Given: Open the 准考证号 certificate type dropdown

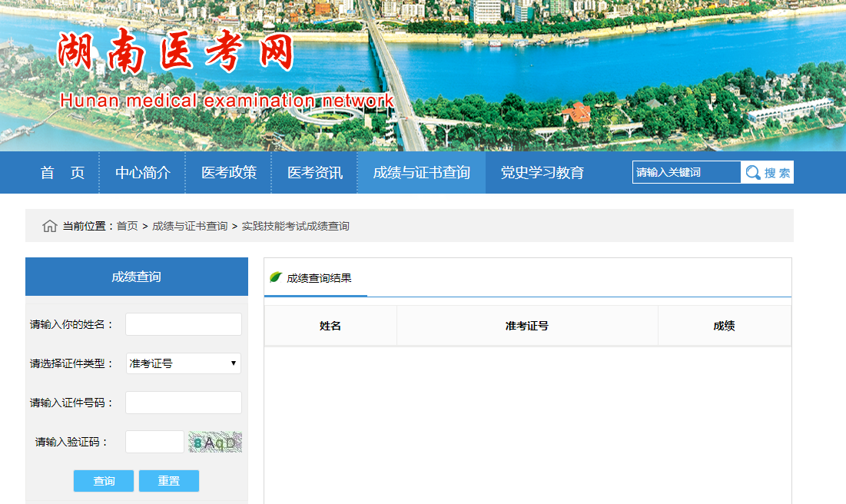Looking at the screenshot, I should [x=184, y=363].
